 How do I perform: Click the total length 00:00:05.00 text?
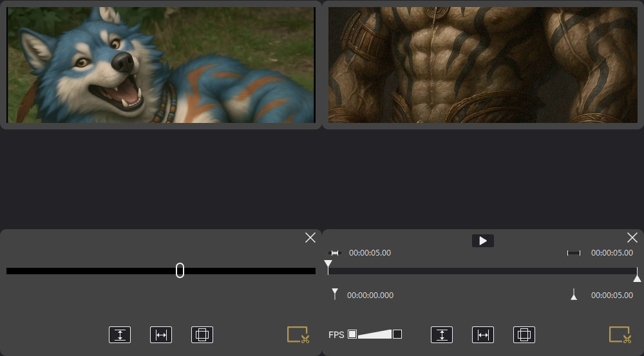tap(612, 253)
